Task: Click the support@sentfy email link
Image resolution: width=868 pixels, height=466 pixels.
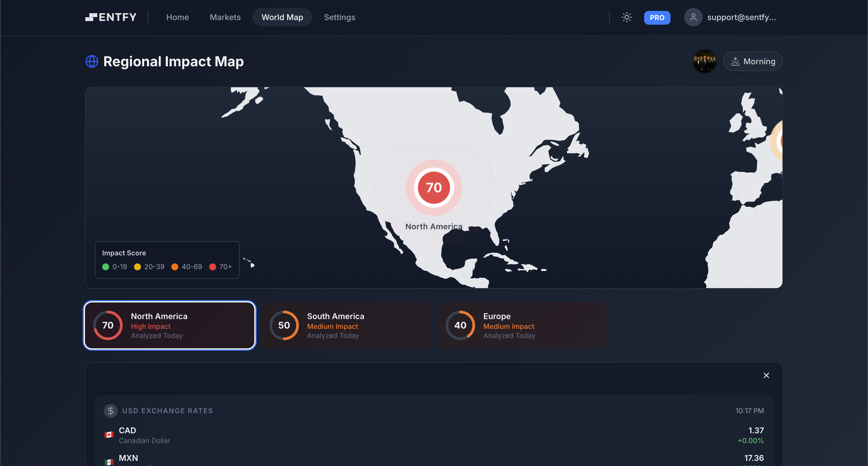Action: pos(741,17)
